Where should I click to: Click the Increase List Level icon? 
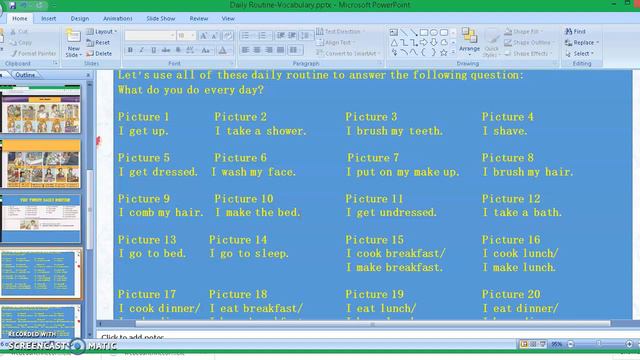click(x=292, y=36)
